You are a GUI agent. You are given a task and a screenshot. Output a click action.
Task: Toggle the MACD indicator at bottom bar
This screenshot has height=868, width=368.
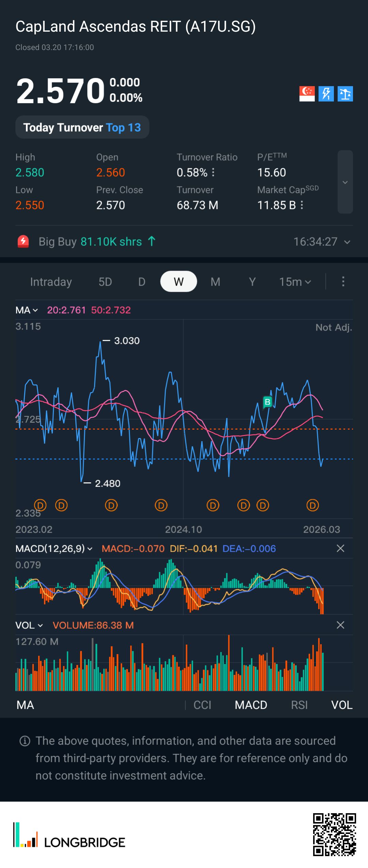point(251,705)
